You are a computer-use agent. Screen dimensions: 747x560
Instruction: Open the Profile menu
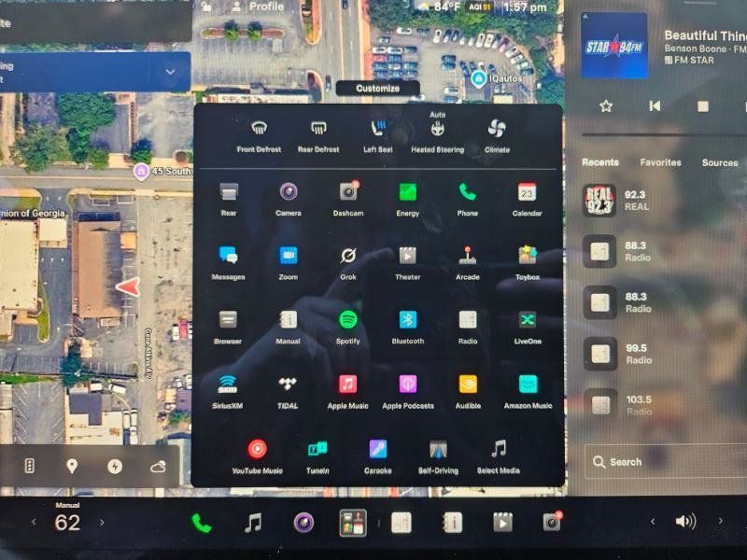pos(258,7)
